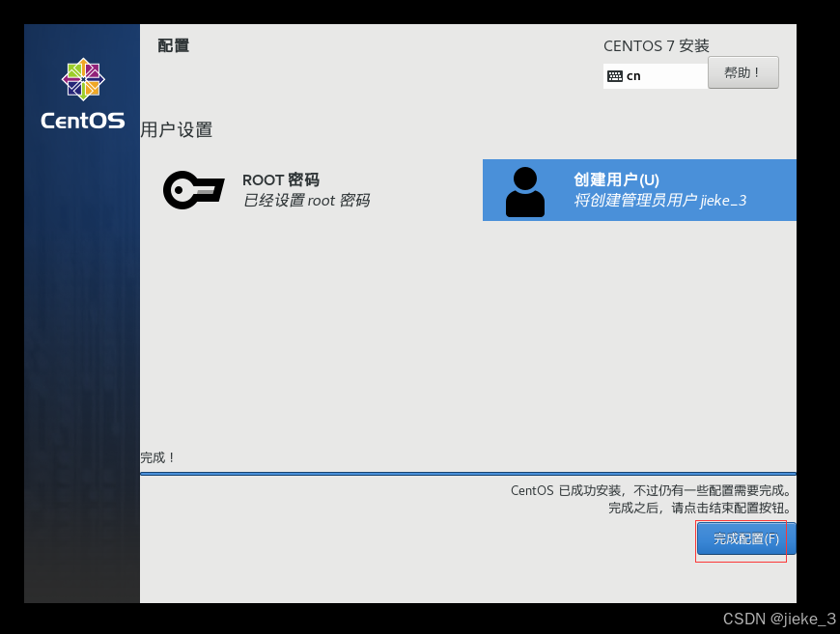Click the Create User person icon
The image size is (840, 634).
pos(525,192)
